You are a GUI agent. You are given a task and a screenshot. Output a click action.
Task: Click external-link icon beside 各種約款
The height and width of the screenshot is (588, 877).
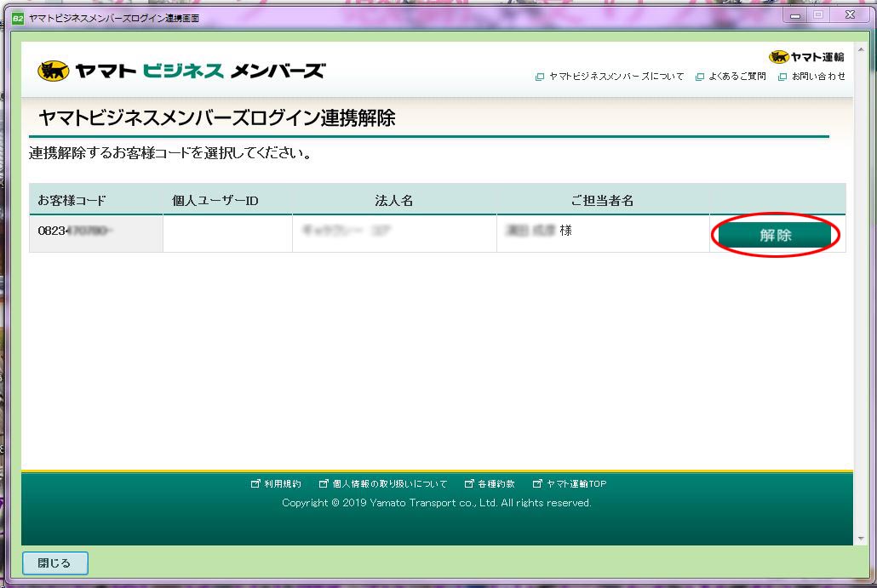click(x=469, y=483)
